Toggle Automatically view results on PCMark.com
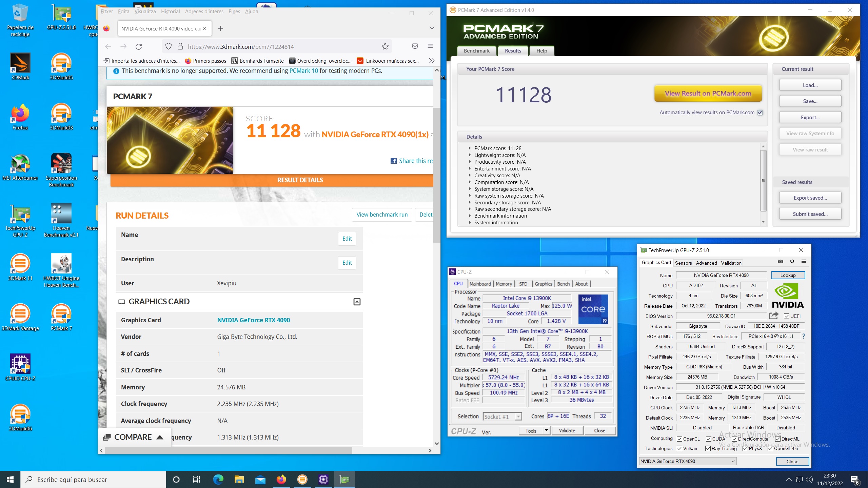 pos(760,113)
